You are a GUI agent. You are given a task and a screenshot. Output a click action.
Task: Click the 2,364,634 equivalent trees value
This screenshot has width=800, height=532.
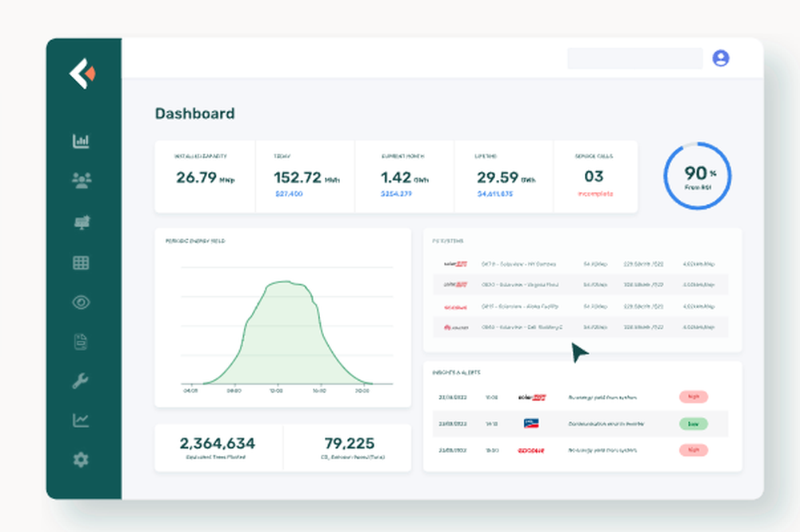click(x=218, y=443)
